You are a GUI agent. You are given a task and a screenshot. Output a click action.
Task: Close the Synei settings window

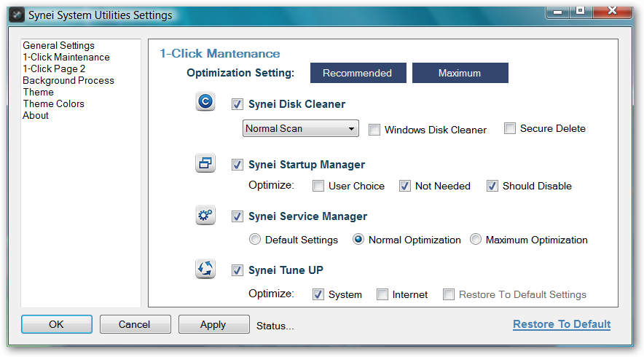(x=612, y=11)
